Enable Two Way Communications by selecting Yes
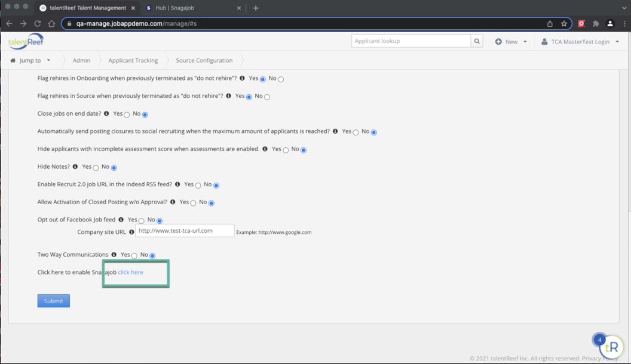This screenshot has width=631, height=364. [x=133, y=255]
